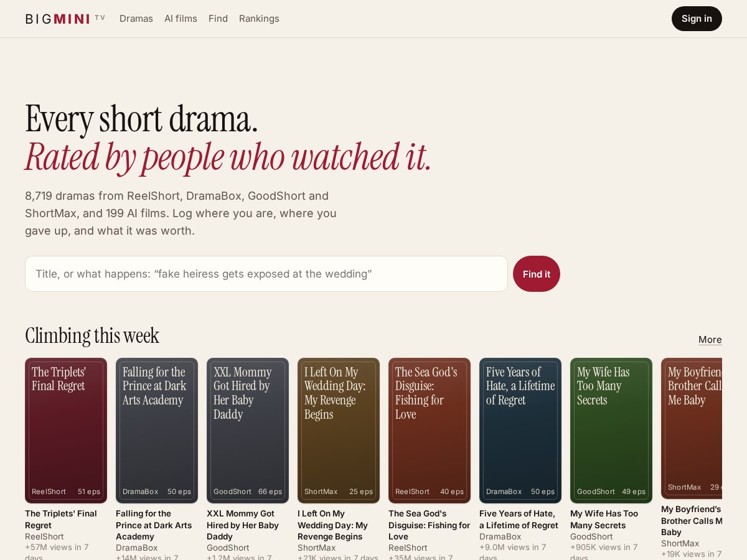The width and height of the screenshot is (747, 560).
Task: Select XXL Mommy Got Hired poster
Action: 248,431
